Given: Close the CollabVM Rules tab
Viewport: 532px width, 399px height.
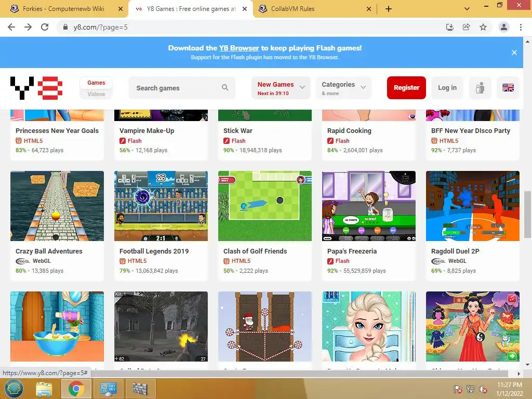Looking at the screenshot, I should click(x=369, y=9).
